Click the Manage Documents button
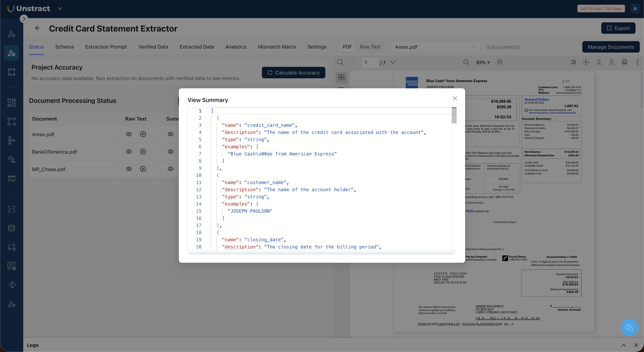 tap(611, 47)
